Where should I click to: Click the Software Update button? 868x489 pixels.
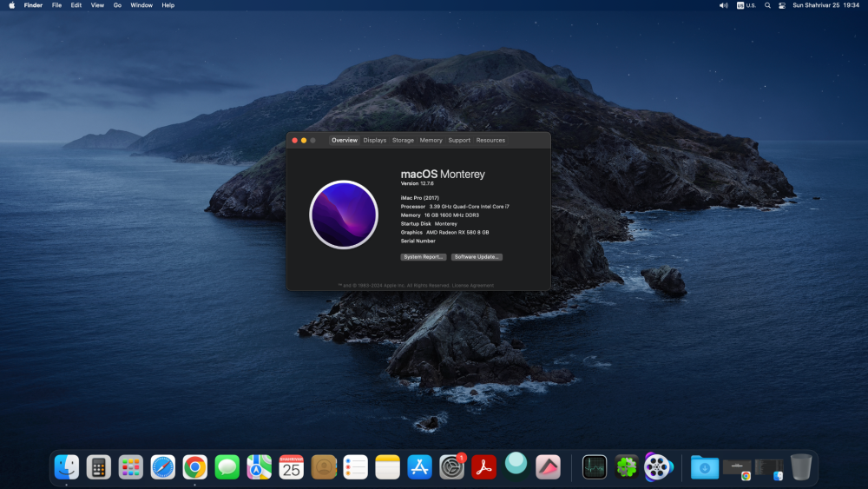477,257
